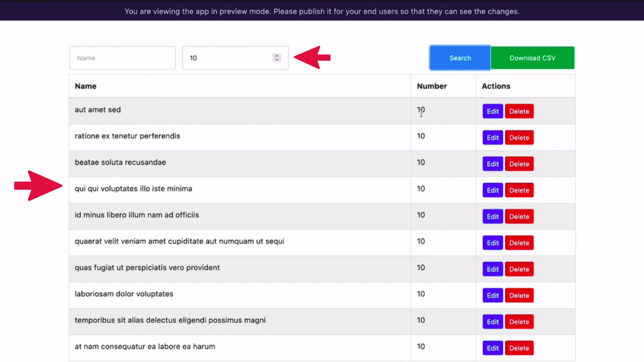Image resolution: width=644 pixels, height=362 pixels.
Task: Click the blue Search button
Action: coord(460,58)
